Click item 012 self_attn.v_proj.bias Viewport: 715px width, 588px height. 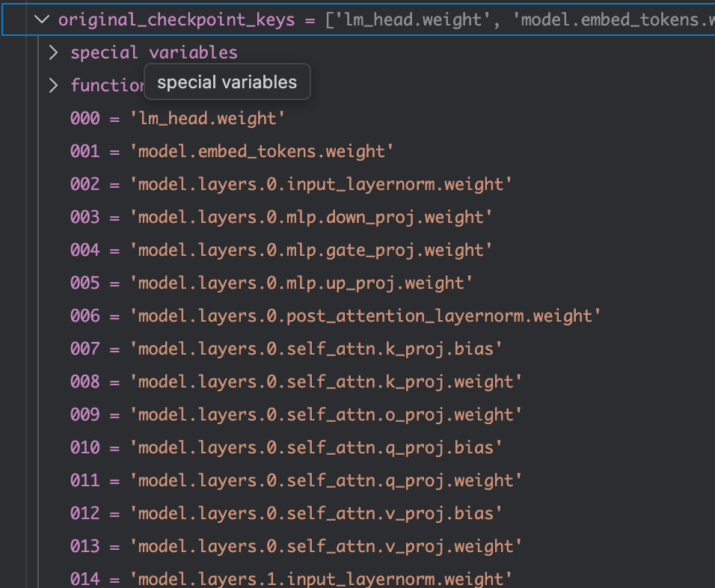pos(286,513)
